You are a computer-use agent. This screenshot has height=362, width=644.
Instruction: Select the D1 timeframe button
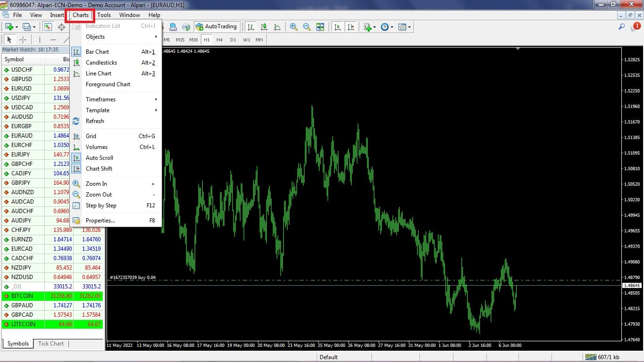click(233, 40)
